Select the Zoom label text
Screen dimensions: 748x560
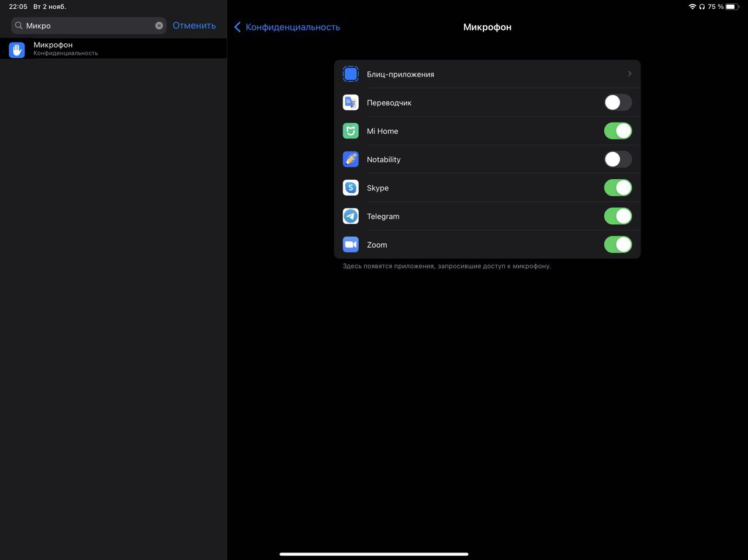(377, 245)
